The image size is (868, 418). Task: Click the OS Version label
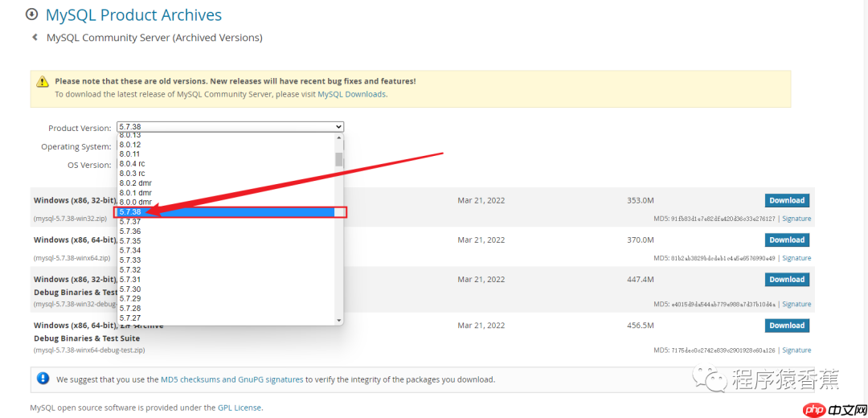tap(90, 165)
